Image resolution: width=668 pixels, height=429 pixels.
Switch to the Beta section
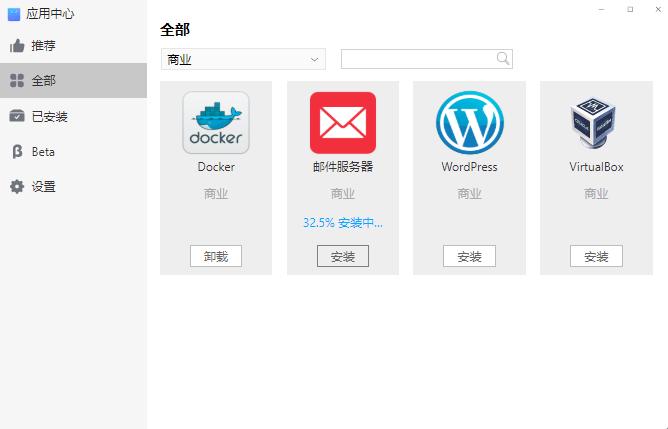(x=73, y=151)
